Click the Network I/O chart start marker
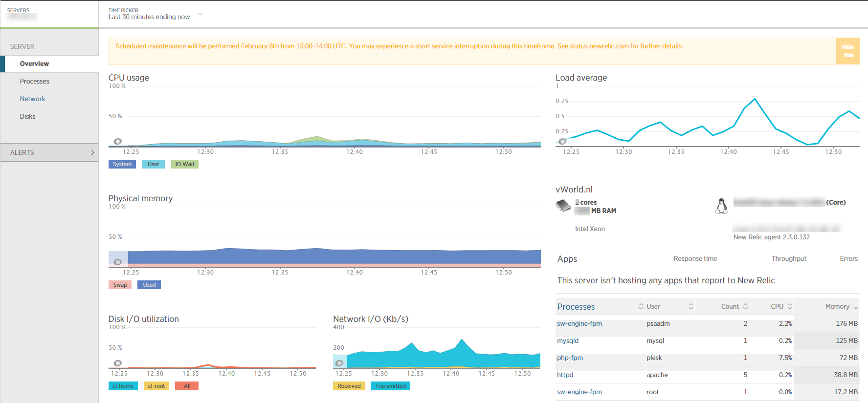Viewport: 868px width, 403px height. coord(339,363)
